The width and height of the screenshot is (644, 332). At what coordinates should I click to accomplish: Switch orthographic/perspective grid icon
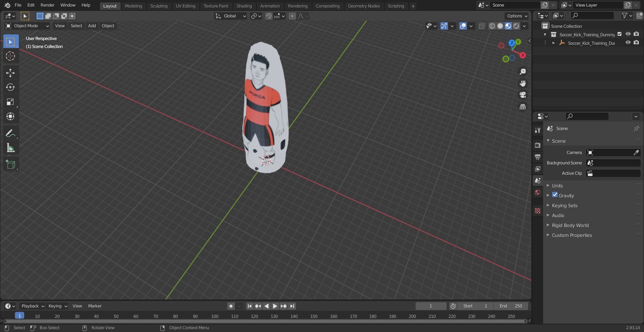click(522, 106)
